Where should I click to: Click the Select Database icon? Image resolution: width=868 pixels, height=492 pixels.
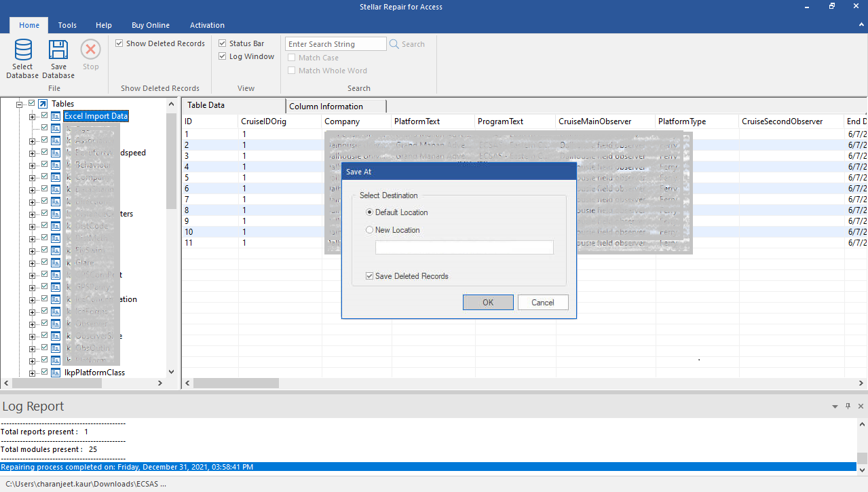22,50
